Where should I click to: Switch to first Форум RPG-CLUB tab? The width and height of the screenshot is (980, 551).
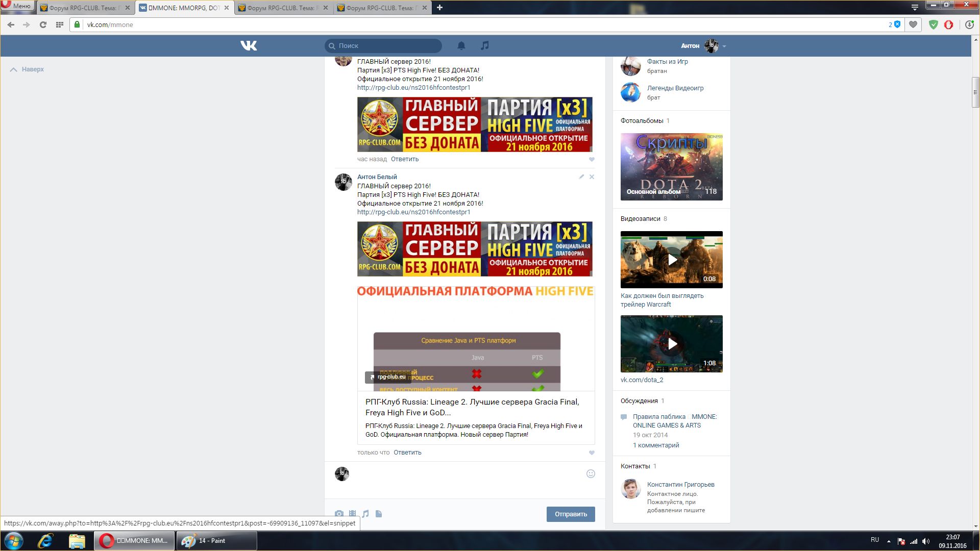point(82,8)
